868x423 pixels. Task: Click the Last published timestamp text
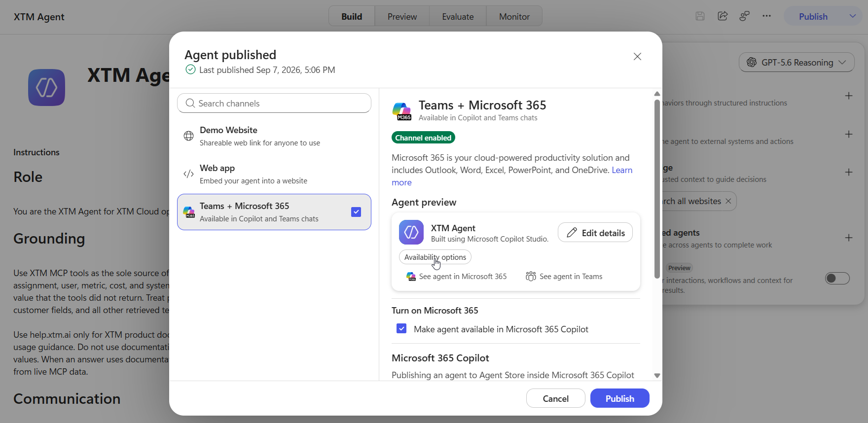tap(267, 70)
